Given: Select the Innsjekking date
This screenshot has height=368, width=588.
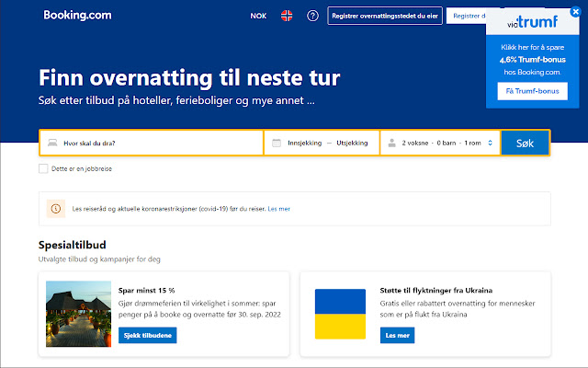Looking at the screenshot, I should 304,143.
